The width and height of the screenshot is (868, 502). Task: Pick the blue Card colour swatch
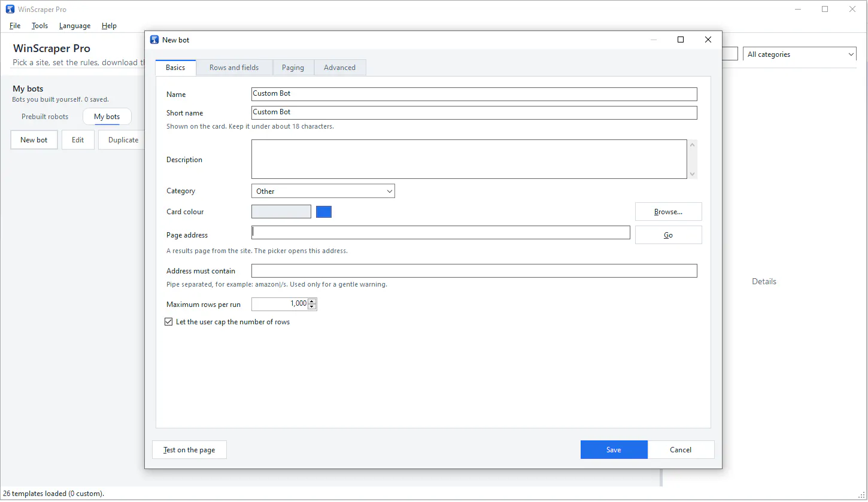point(324,212)
